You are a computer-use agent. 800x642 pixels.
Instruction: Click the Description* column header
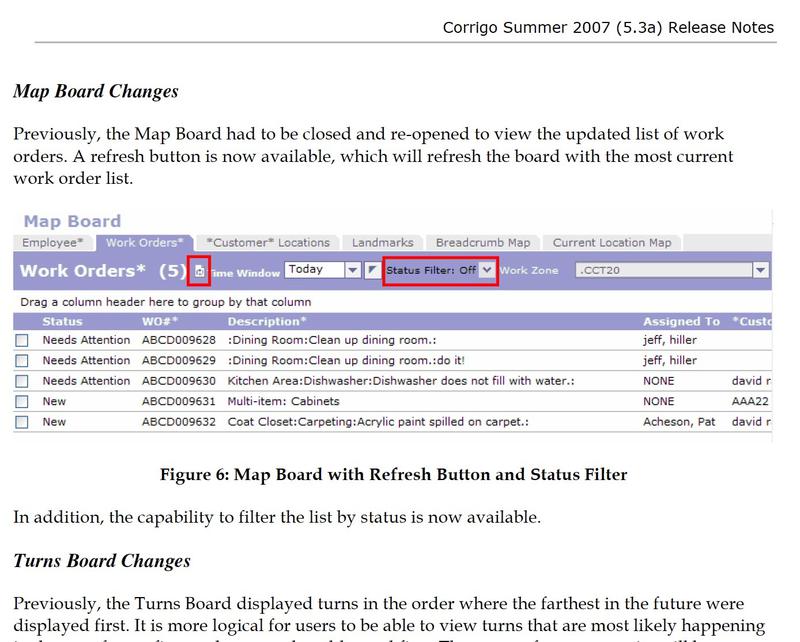click(267, 322)
